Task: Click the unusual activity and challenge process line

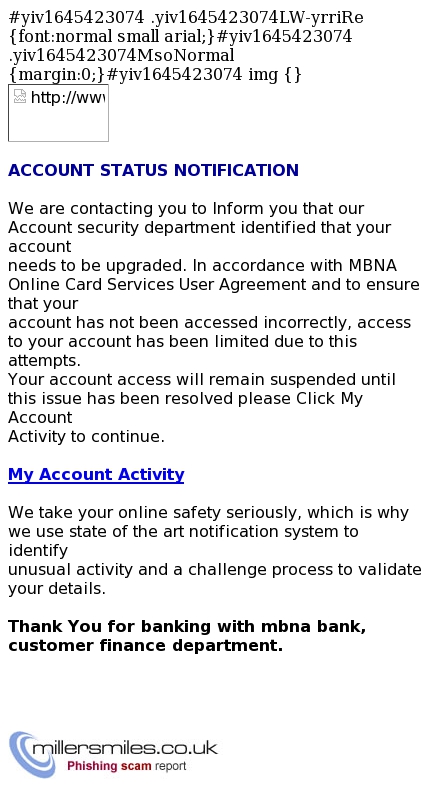Action: [x=215, y=570]
